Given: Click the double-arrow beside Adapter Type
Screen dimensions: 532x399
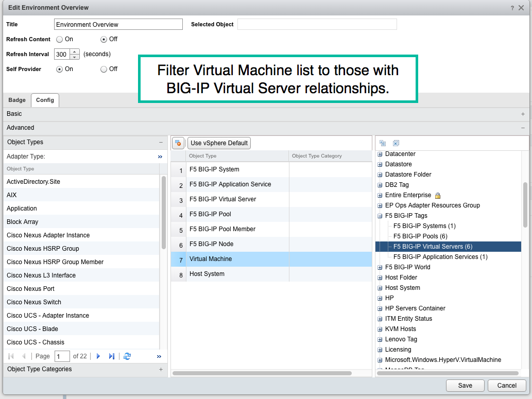Looking at the screenshot, I should tap(160, 157).
